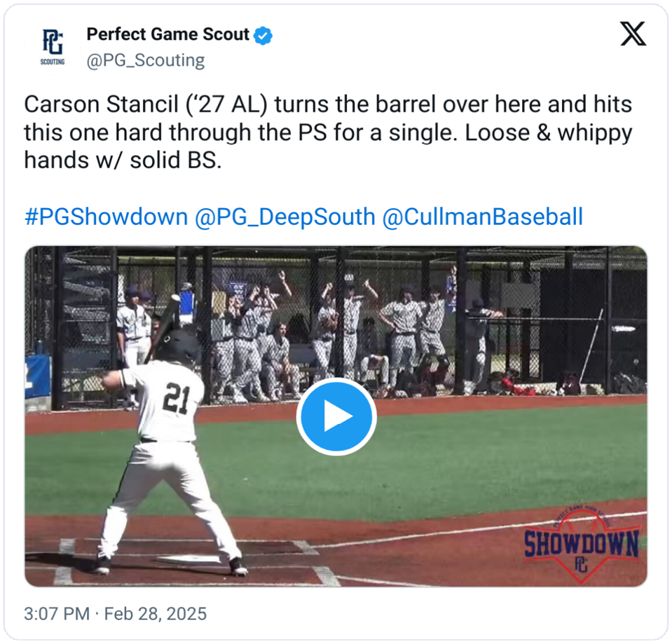This screenshot has height=644, width=672.
Task: Click jersey number 21 on the batter
Action: click(177, 399)
